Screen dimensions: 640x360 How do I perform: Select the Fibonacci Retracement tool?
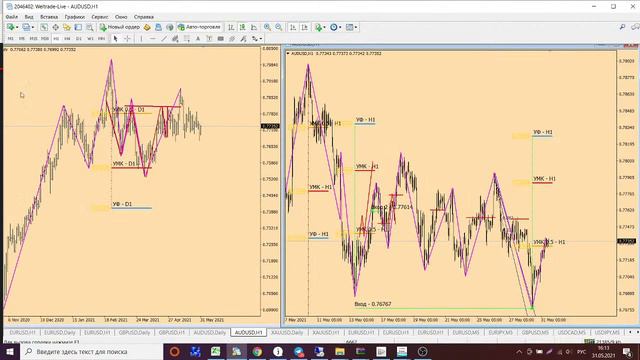click(187, 39)
